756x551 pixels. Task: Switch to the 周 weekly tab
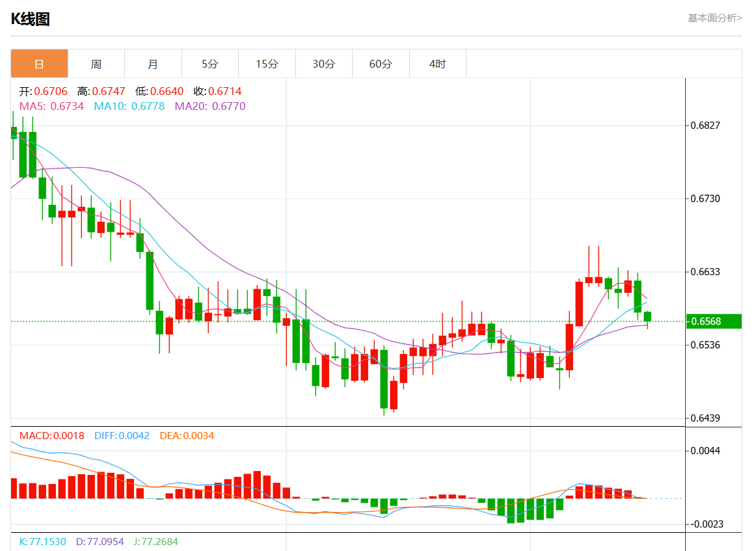(x=96, y=64)
